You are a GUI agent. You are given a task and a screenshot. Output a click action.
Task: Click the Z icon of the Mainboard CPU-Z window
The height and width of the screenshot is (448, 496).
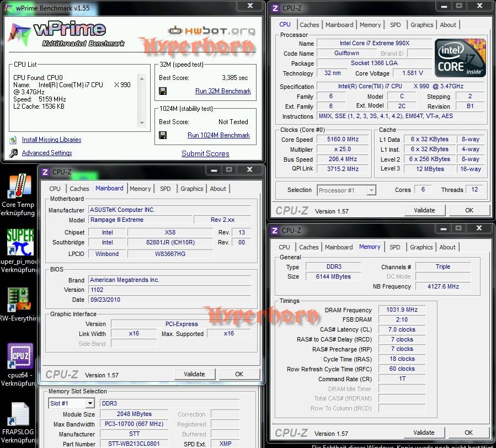click(x=45, y=172)
